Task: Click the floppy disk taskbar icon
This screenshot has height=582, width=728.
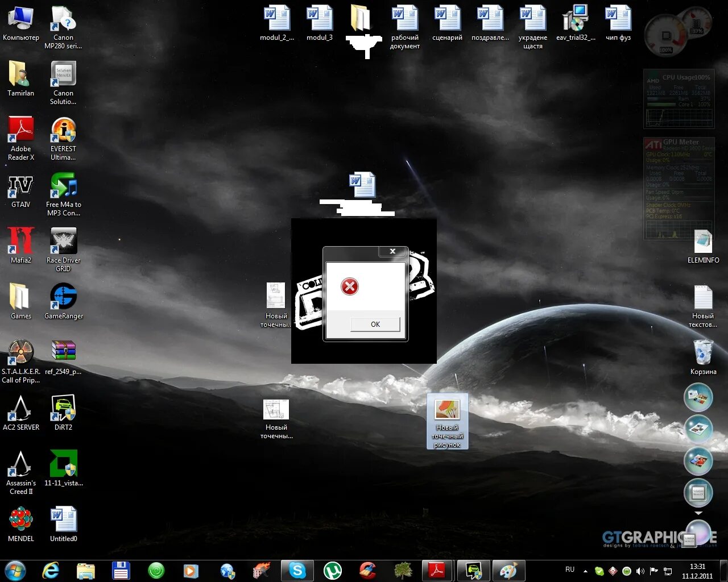Action: coord(121,571)
